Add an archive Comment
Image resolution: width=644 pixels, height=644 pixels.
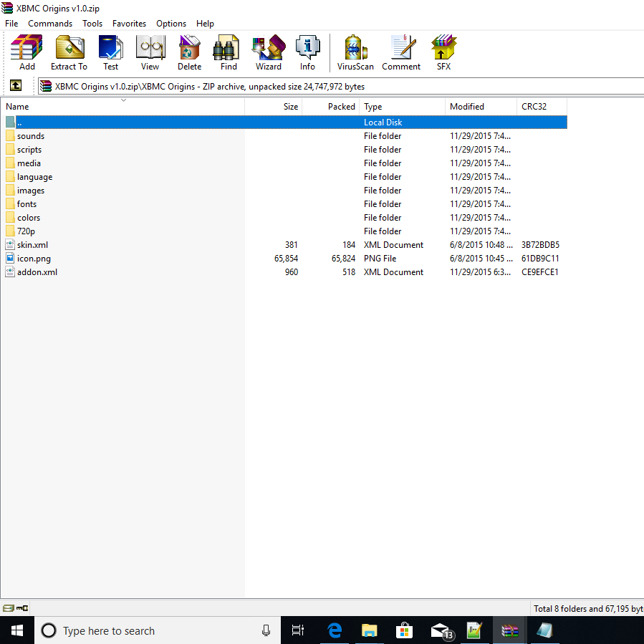coord(401,52)
